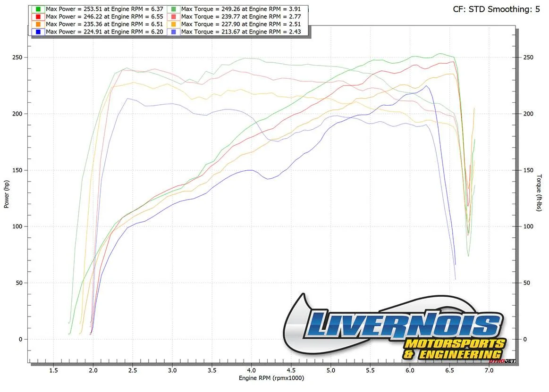Image resolution: width=549 pixels, height=392 pixels.
Task: Click the light red Max Torque swatch
Action: tap(174, 17)
